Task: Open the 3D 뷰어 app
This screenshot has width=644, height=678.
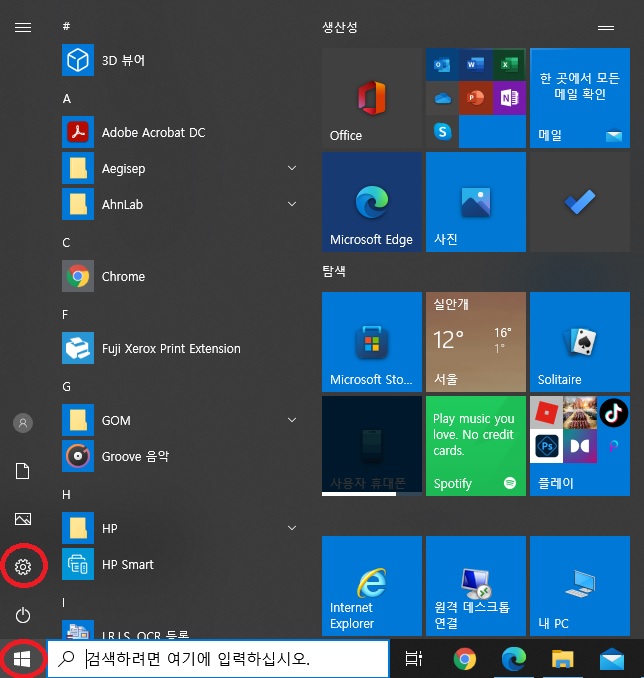Action: 179,60
